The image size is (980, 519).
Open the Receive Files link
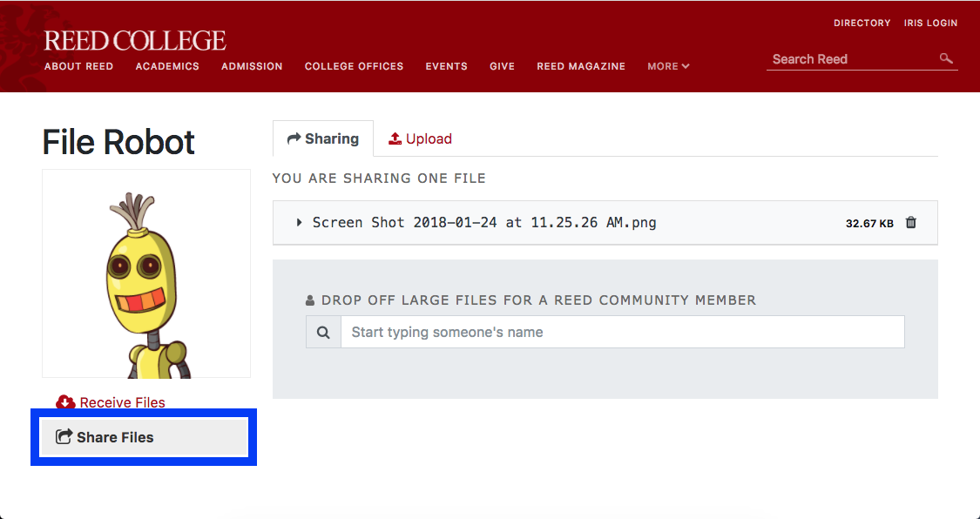122,402
